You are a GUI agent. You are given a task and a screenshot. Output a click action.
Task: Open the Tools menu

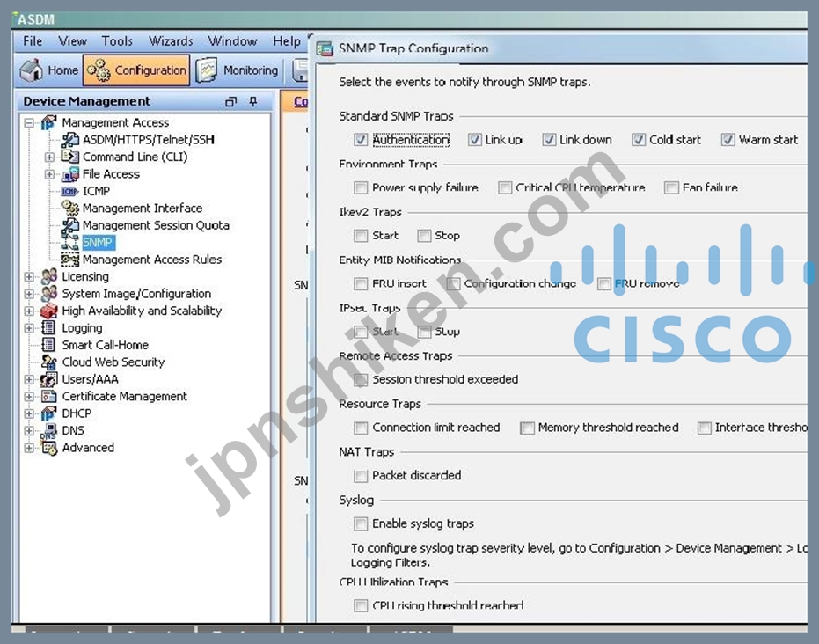pyautogui.click(x=117, y=40)
